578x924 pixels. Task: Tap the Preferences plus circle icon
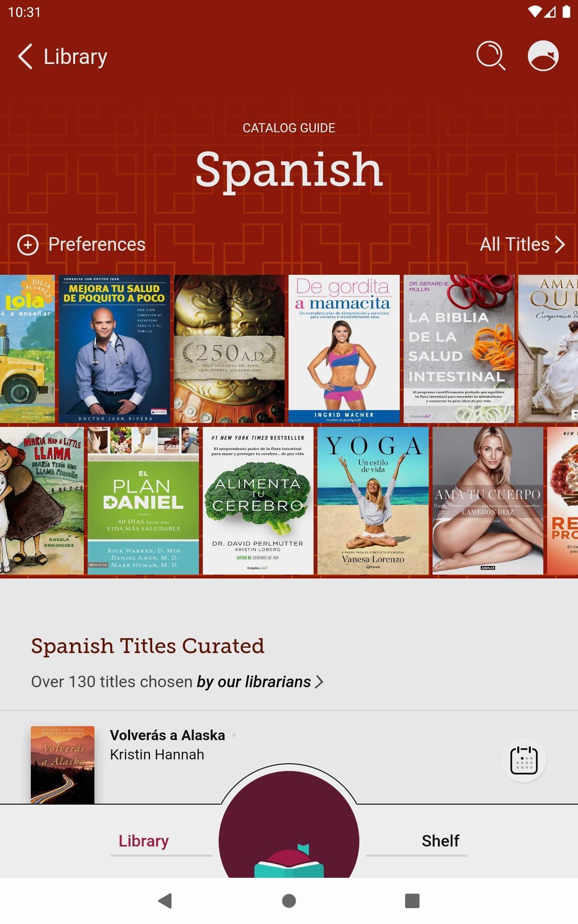coord(28,244)
